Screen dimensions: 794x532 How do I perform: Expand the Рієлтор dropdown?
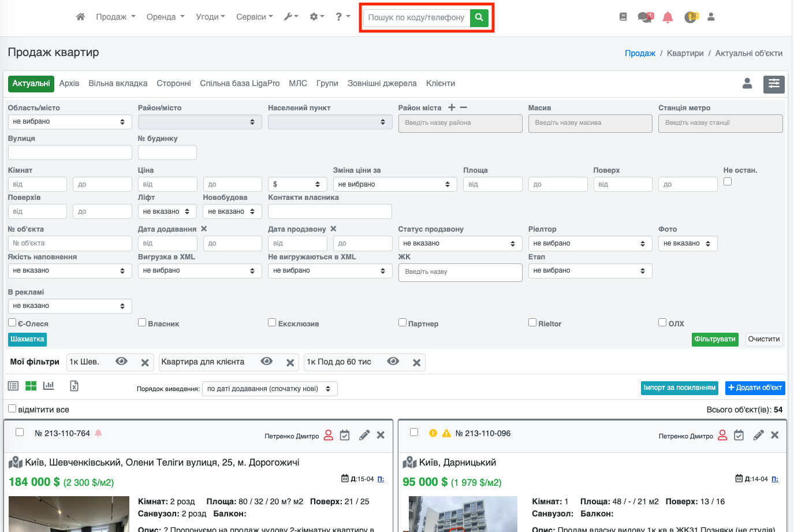point(590,244)
